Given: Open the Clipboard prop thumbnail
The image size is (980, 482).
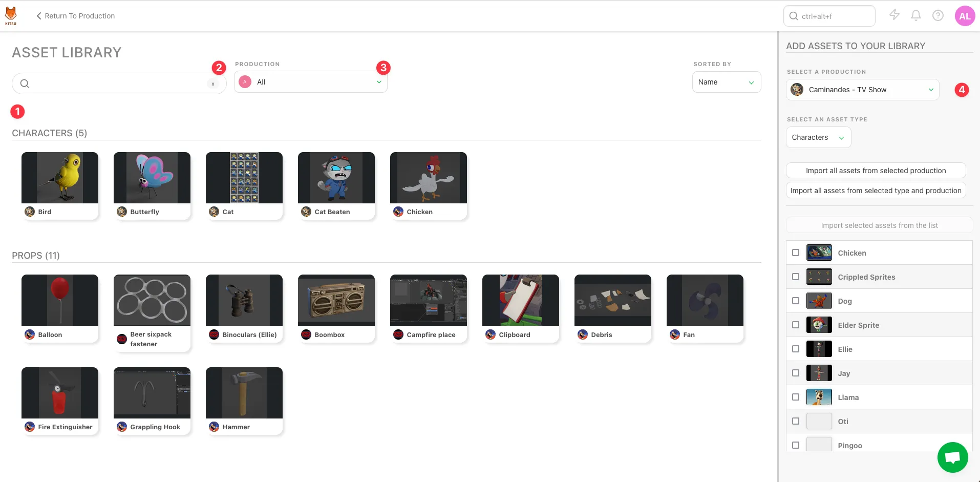Looking at the screenshot, I should coord(521,300).
